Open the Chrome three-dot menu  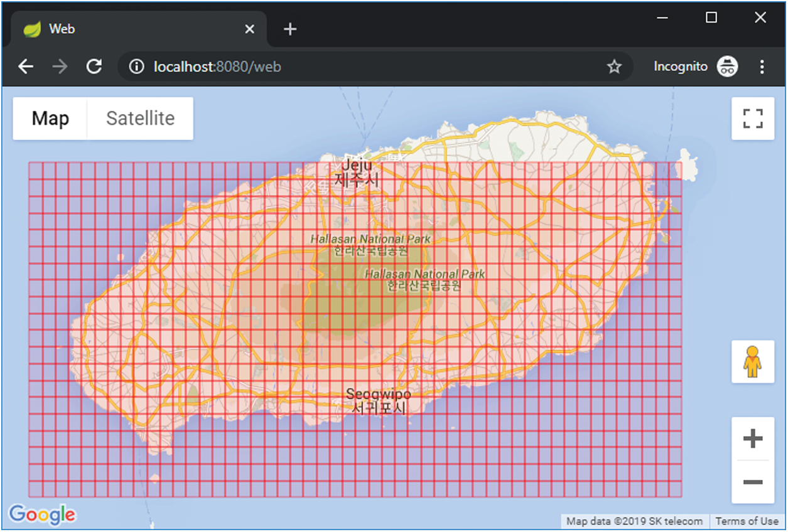[x=762, y=66]
